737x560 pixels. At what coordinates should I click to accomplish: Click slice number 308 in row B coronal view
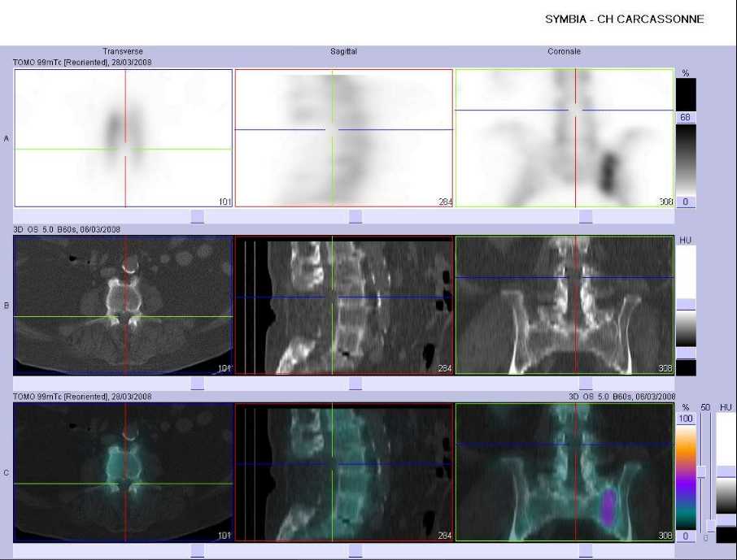click(x=665, y=369)
